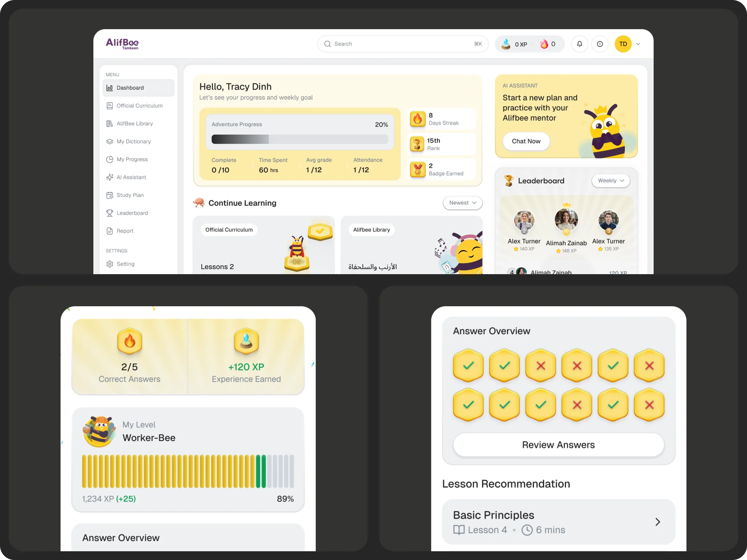Open AI Assistant in the sidebar

pyautogui.click(x=138, y=177)
